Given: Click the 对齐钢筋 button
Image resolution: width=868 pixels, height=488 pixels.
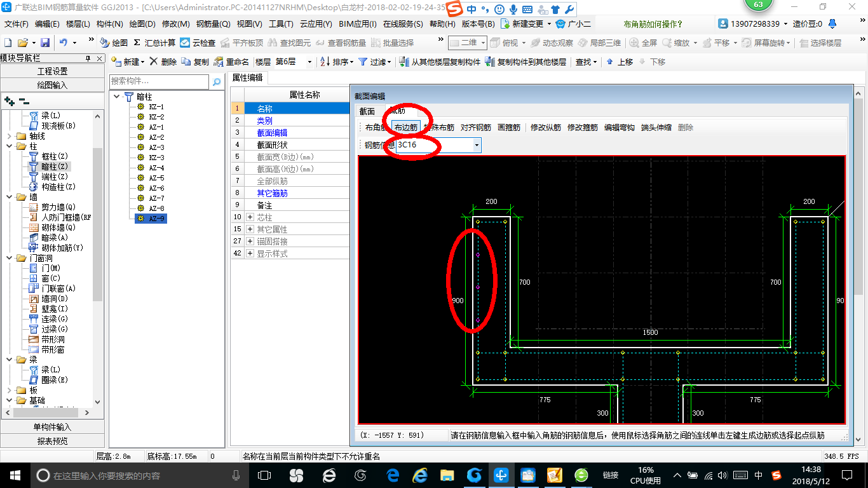Looking at the screenshot, I should [x=476, y=127].
